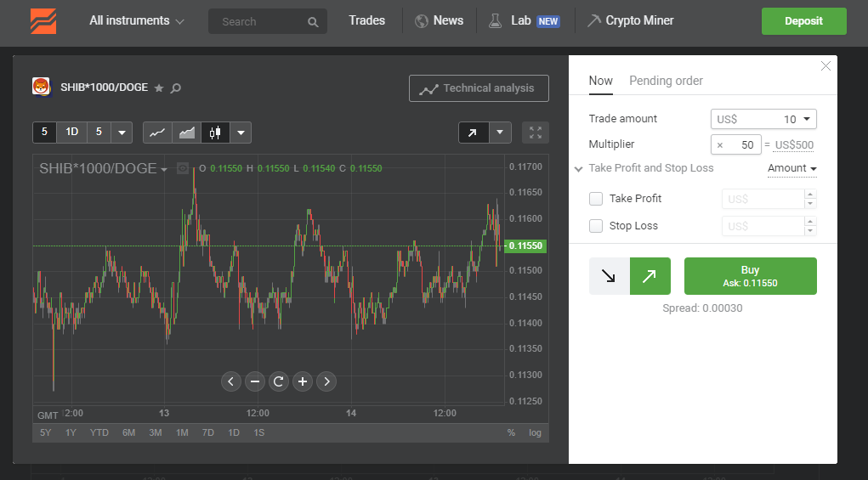Switch to the Now tab
Viewport: 868px width, 480px height.
coord(600,81)
